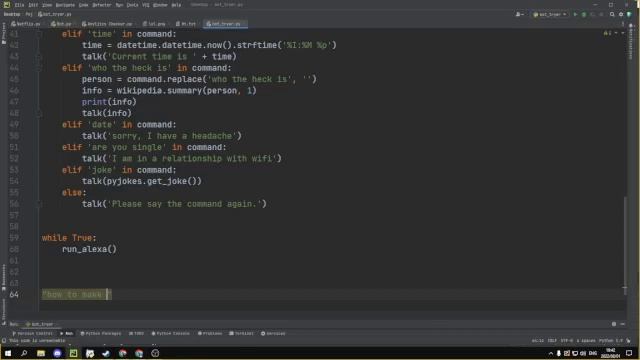Toggle fold marker at 'Please say the command again' line
The width and height of the screenshot is (640, 360).
click(40, 204)
